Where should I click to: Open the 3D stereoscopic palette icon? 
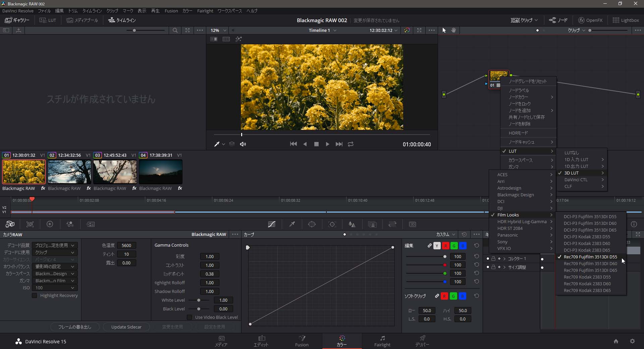click(413, 224)
